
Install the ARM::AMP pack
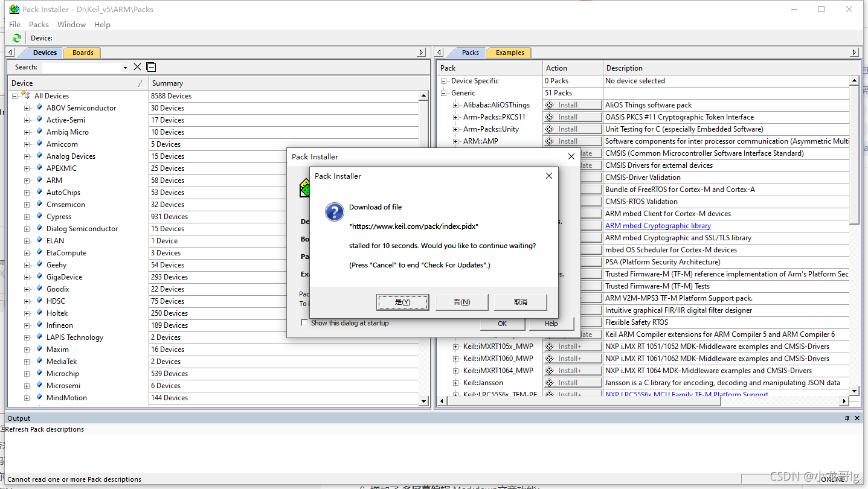point(573,141)
